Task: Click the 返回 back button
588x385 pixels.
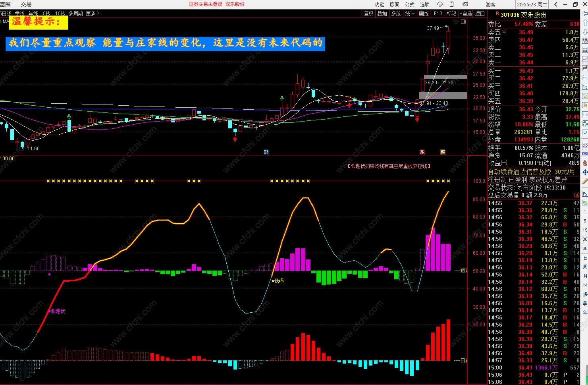Action: coord(480,14)
